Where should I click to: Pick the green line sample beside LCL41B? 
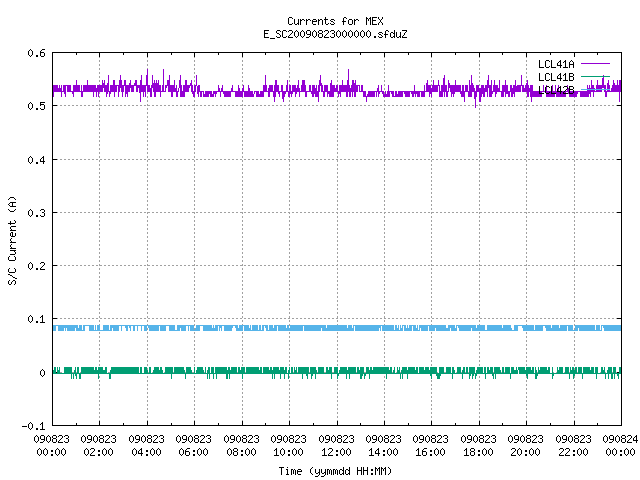(595, 76)
